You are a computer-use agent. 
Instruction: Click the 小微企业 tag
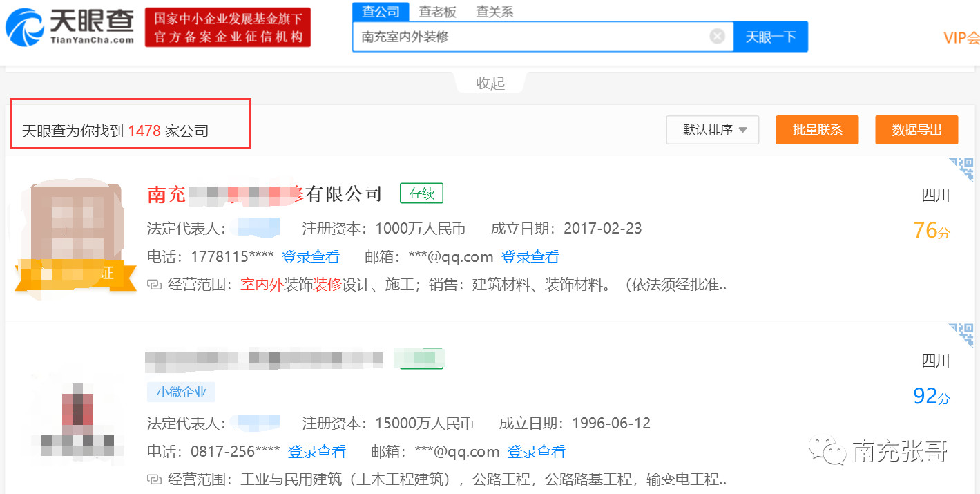pos(181,392)
